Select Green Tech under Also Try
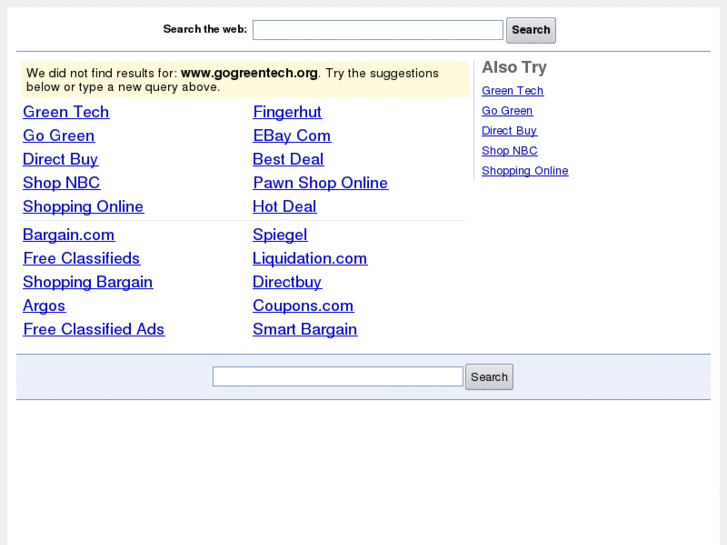Screen dimensions: 727x545 (513, 91)
